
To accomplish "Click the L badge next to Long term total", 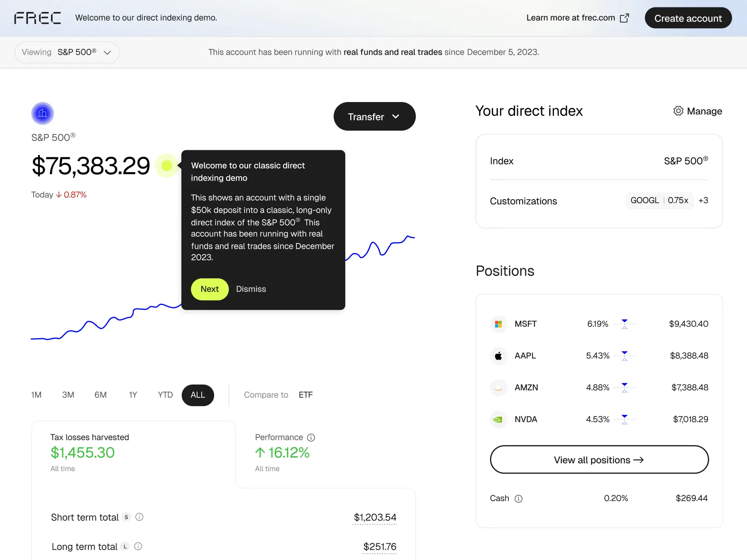I will click(125, 547).
